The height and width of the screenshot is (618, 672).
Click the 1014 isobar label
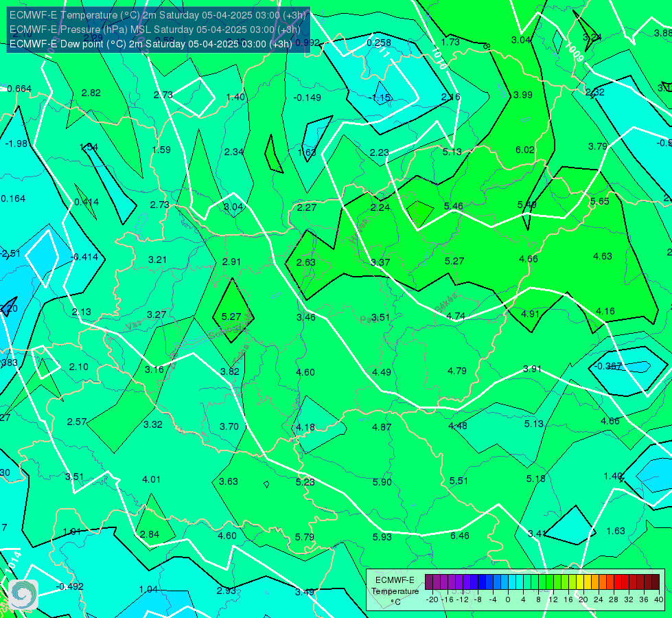[x=14, y=562]
